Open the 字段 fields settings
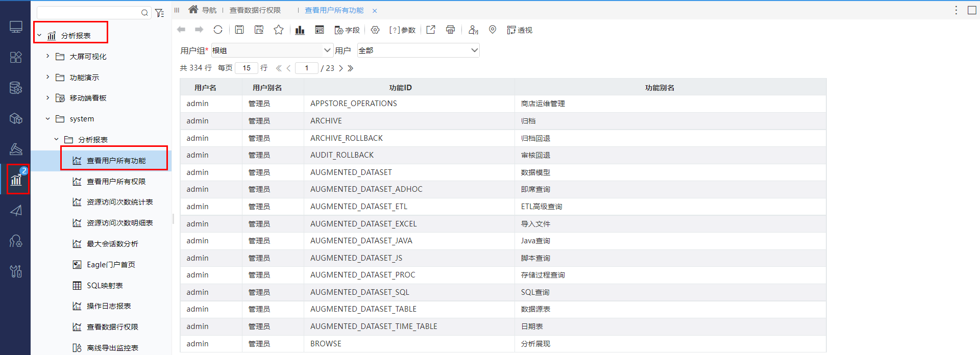 tap(347, 30)
